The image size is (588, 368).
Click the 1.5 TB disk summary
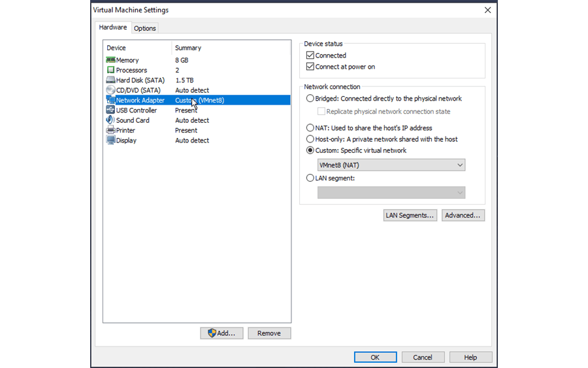(x=184, y=80)
